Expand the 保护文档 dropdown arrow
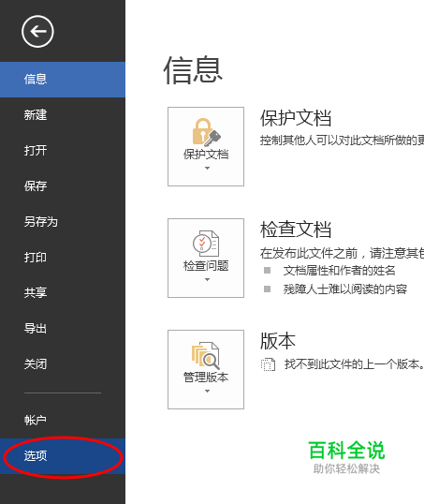The width and height of the screenshot is (424, 504). 207,168
